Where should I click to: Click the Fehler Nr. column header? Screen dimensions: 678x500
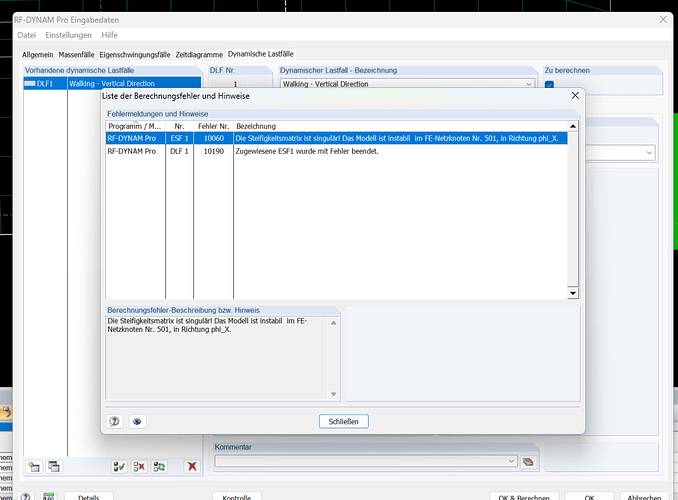pos(213,126)
